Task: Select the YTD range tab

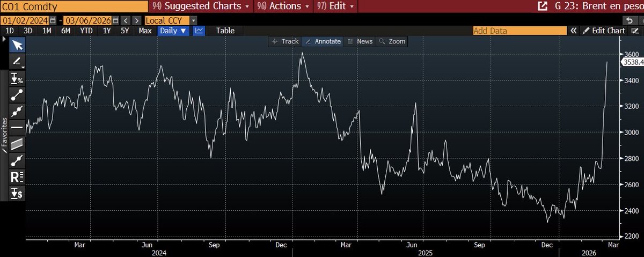Action: [x=86, y=31]
